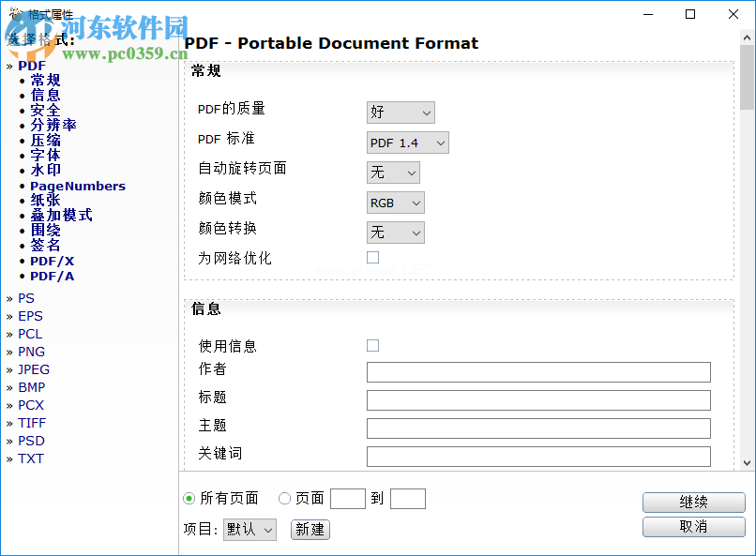Select the 页面 page range radio button
Screen dimensions: 756x556
282,498
